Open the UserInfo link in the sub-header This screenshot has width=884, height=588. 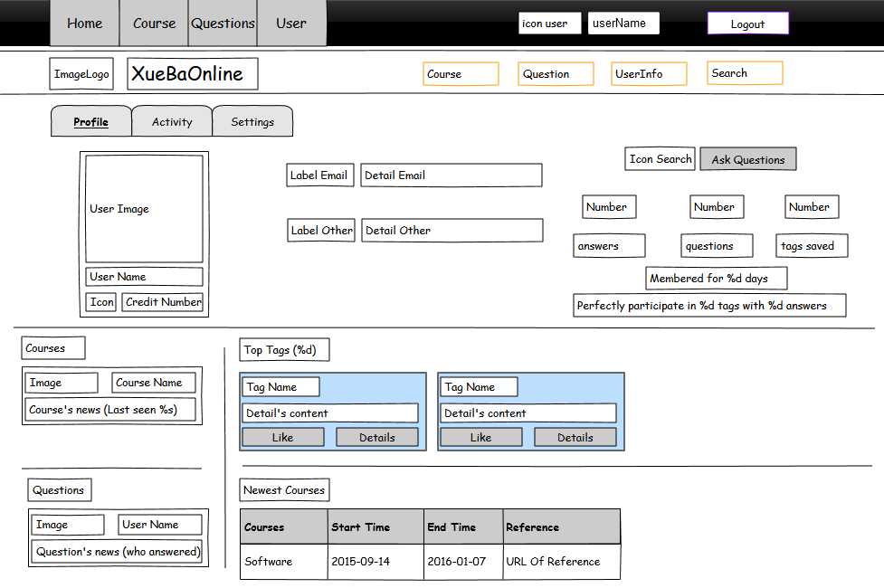[649, 74]
